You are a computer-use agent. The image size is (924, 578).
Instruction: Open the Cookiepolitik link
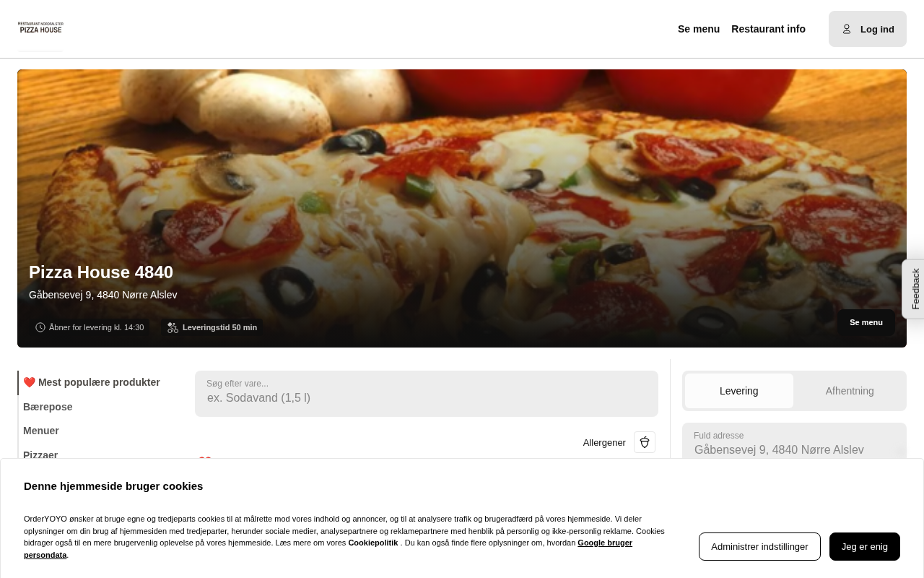click(x=373, y=543)
